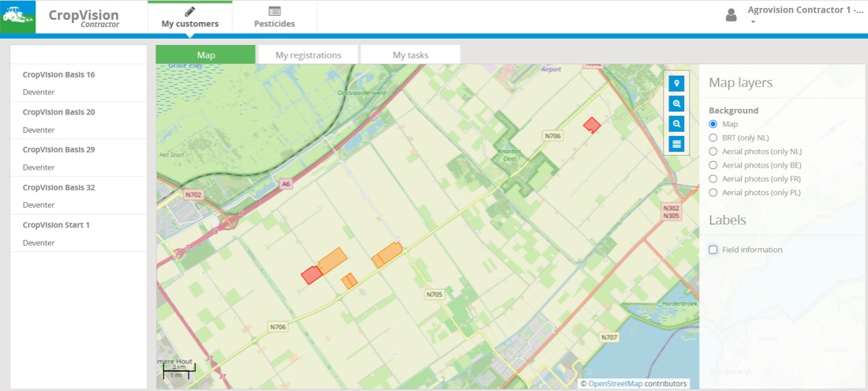This screenshot has width=868, height=391.
Task: Zoom in using the magnifier plus icon
Action: [676, 103]
